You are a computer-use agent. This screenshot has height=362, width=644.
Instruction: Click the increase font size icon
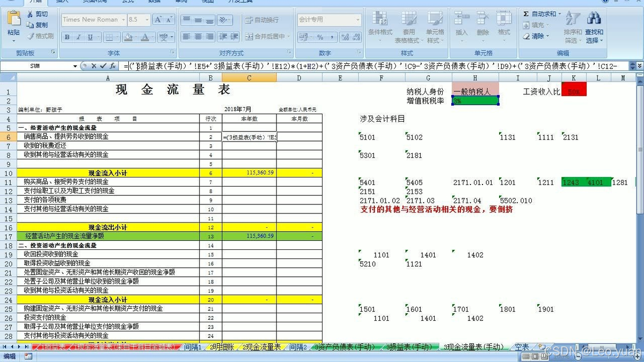click(158, 20)
